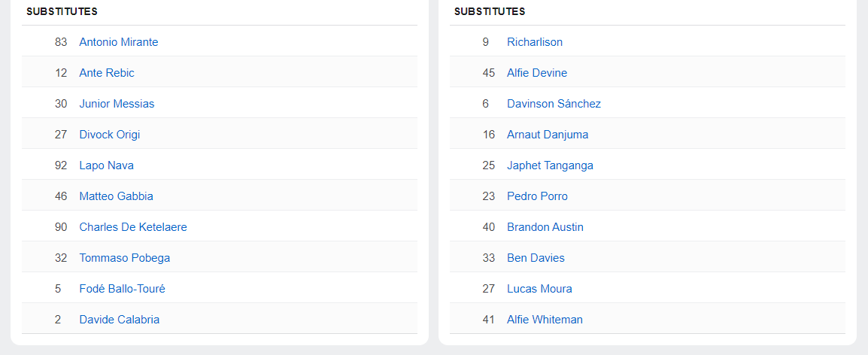Open Pedro Porro's profile
Image resolution: width=868 pixels, height=355 pixels.
[x=537, y=196]
